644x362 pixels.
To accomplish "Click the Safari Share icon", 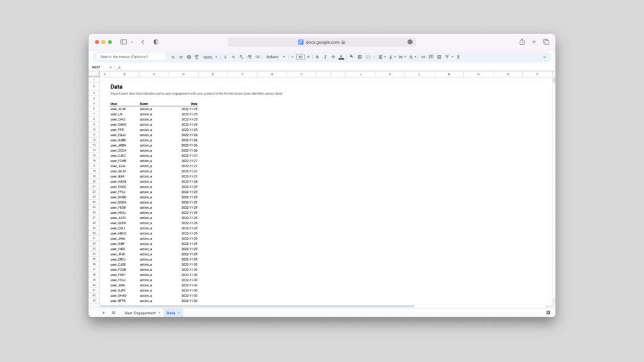I will (x=522, y=42).
